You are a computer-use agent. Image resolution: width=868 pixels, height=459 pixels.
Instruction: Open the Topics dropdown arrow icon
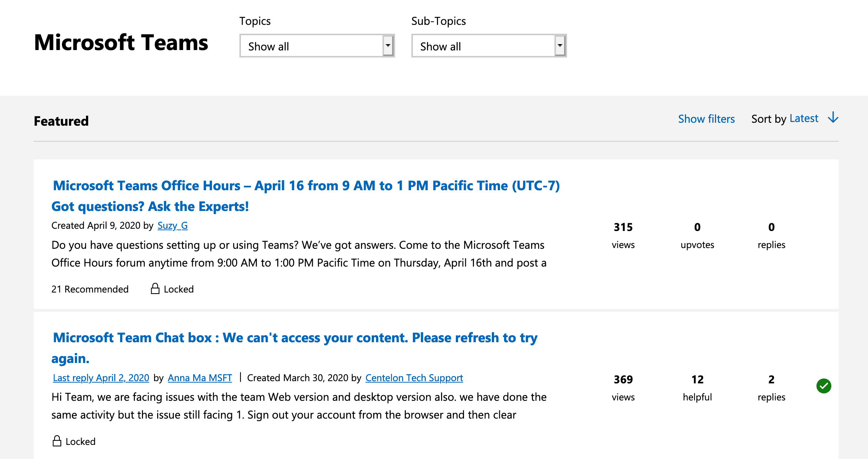coord(388,45)
